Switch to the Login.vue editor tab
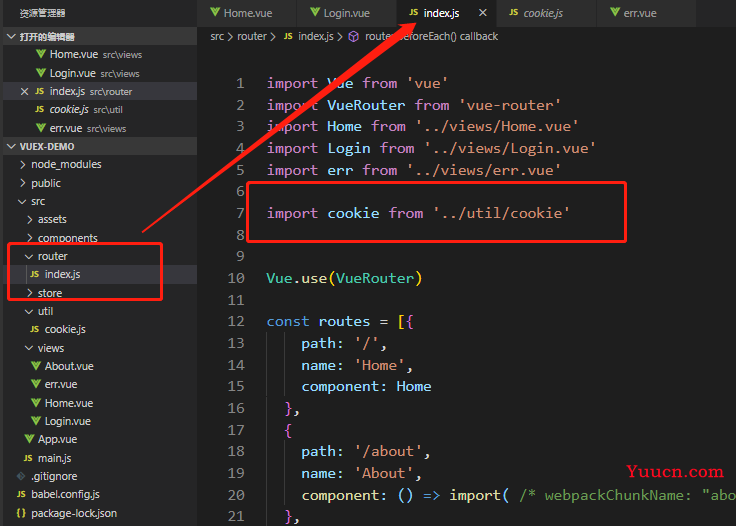Image resolution: width=736 pixels, height=526 pixels. click(346, 13)
